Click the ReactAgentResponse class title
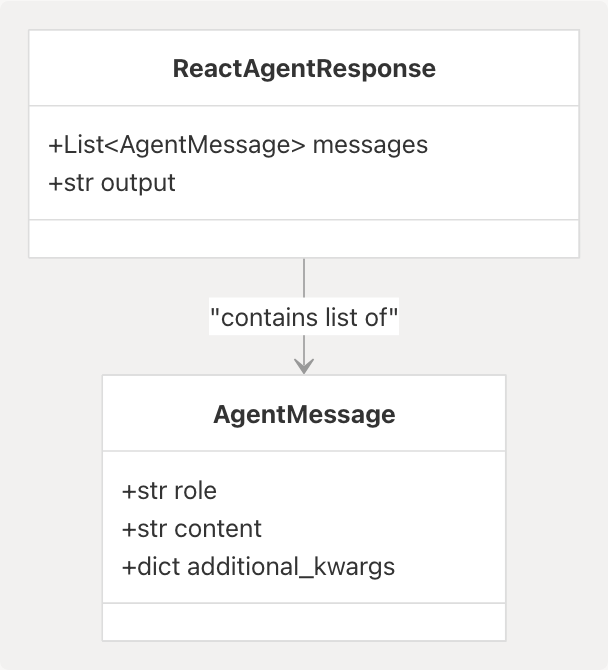The width and height of the screenshot is (608, 670). [x=304, y=69]
